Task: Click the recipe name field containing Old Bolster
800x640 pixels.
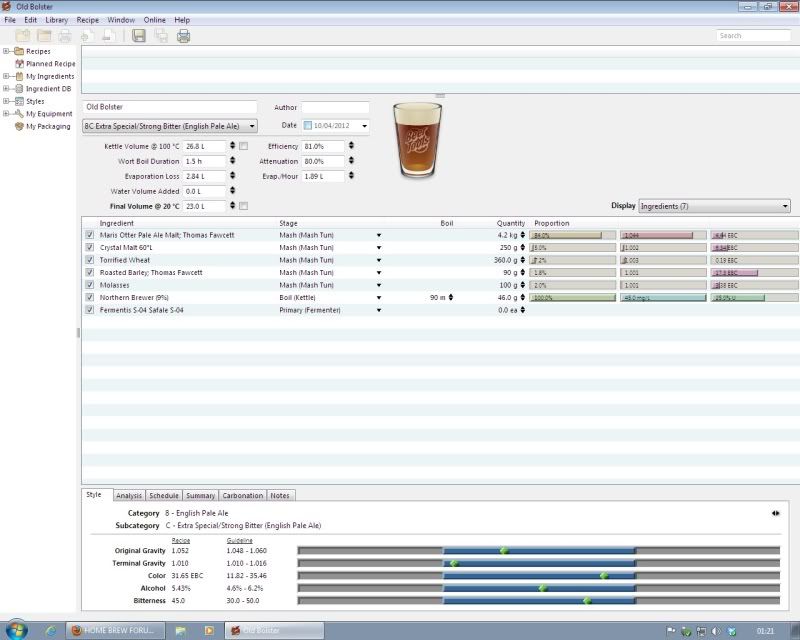Action: 170,107
